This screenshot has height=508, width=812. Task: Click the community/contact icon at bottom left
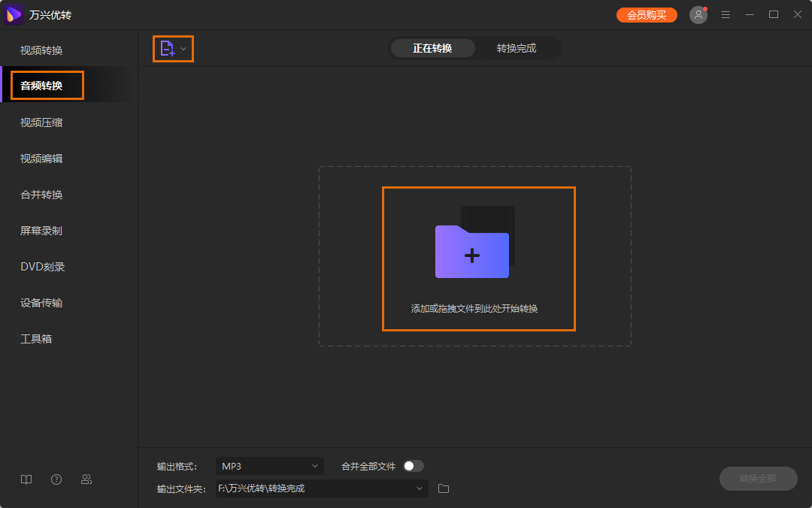coord(86,479)
